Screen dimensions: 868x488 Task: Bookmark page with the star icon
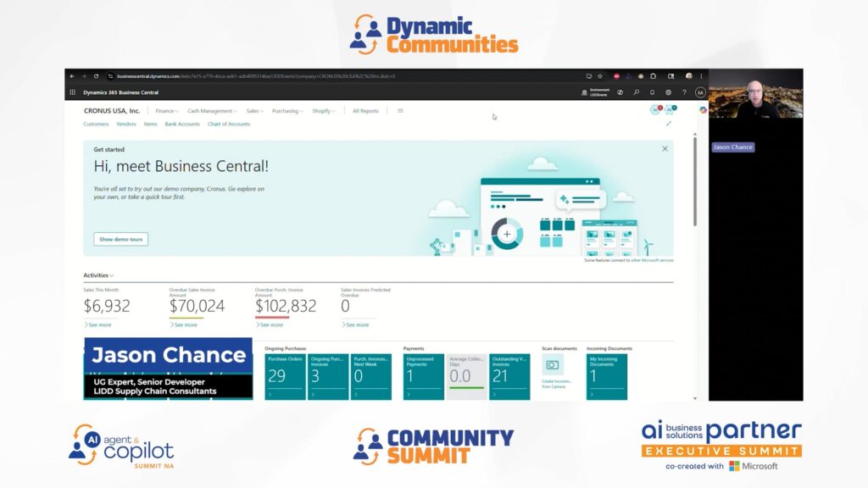[x=600, y=76]
